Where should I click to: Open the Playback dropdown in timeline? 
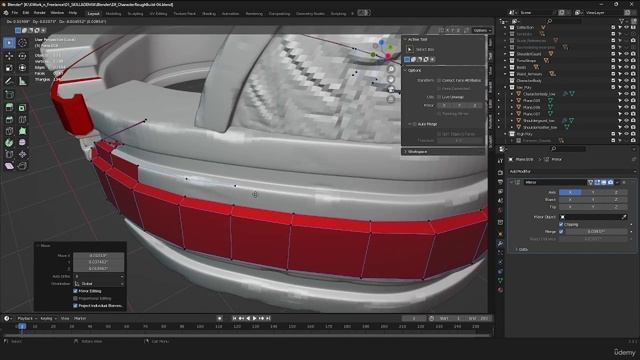click(x=27, y=318)
